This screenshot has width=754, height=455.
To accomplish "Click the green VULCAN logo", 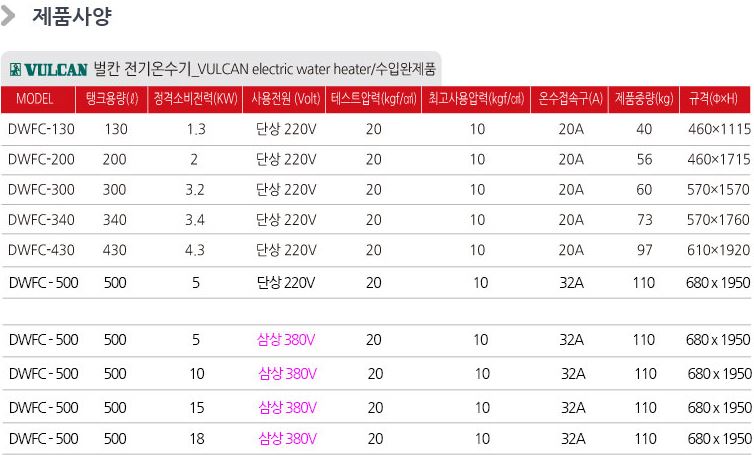I will [x=48, y=70].
